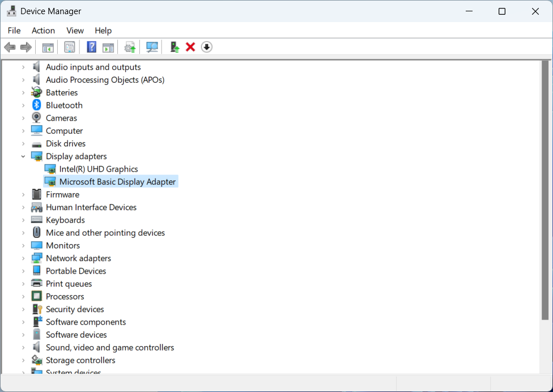The image size is (553, 392).
Task: Open Properties from the toolbar sheet icon
Action: (70, 47)
